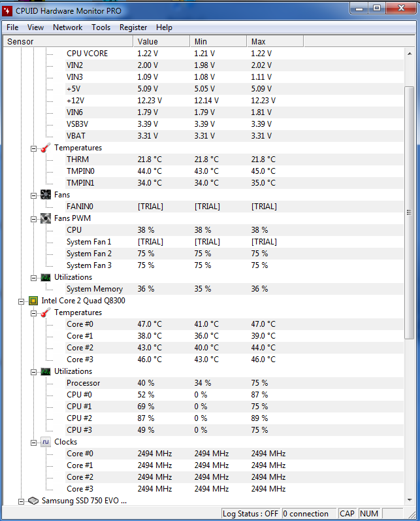This screenshot has width=420, height=521.
Task: Collapse the Clocks section
Action: tap(33, 443)
